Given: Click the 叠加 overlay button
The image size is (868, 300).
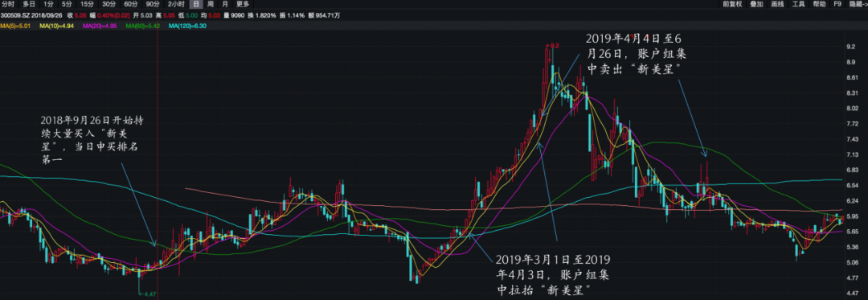Looking at the screenshot, I should (756, 4).
